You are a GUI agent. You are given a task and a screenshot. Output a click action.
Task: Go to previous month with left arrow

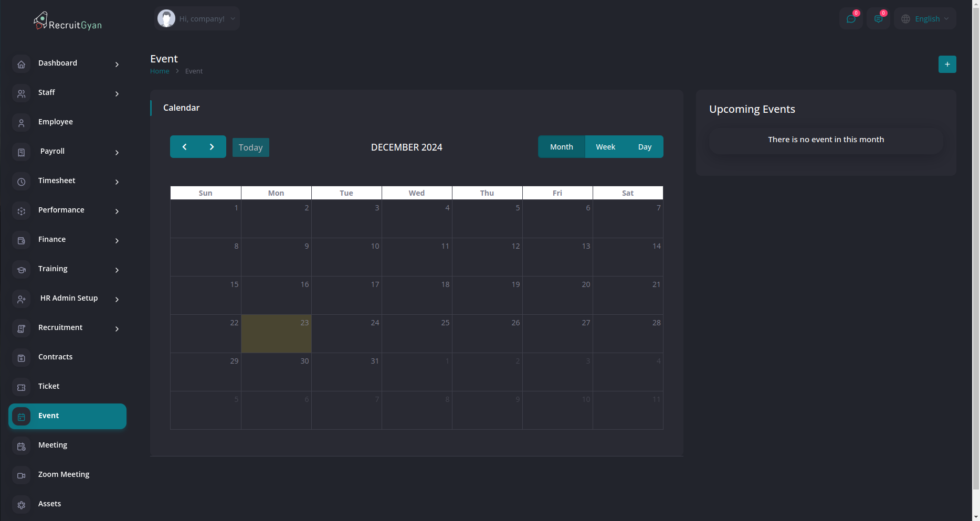(x=184, y=147)
